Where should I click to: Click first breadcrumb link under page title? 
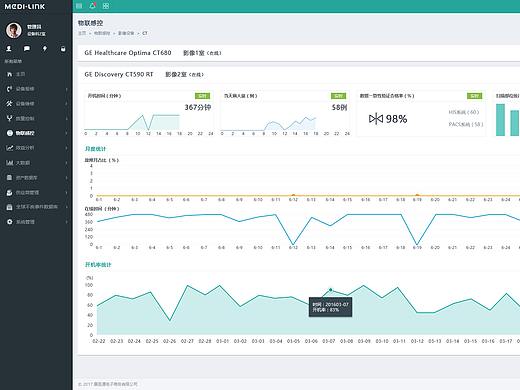point(82,33)
